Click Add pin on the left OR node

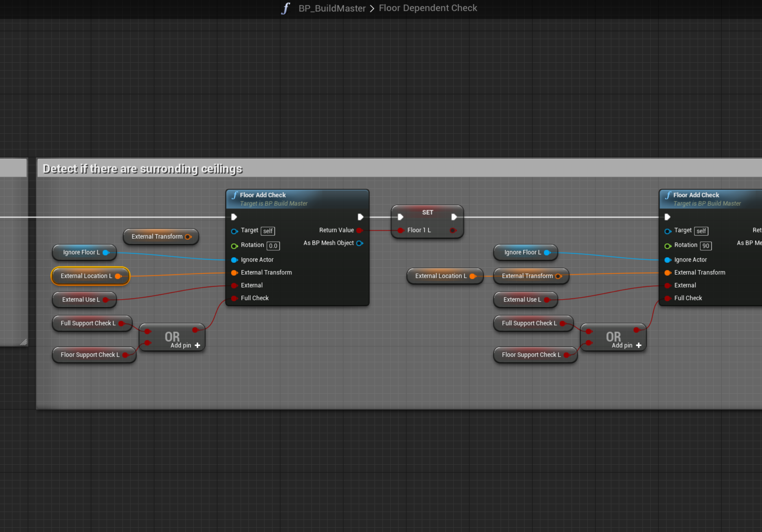point(186,345)
